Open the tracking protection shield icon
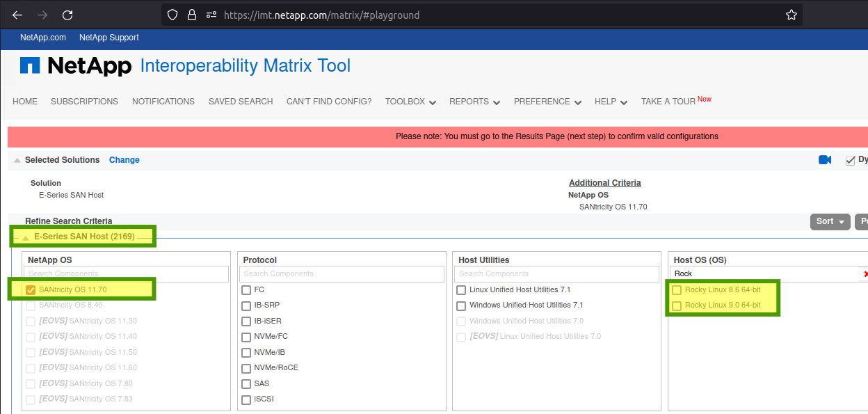The height and width of the screenshot is (414, 868). pos(173,15)
